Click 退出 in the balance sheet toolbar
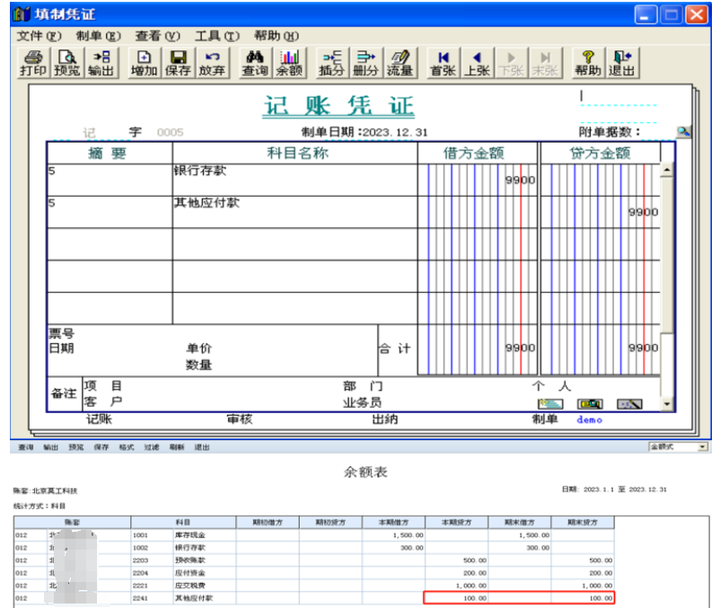 coord(202,447)
